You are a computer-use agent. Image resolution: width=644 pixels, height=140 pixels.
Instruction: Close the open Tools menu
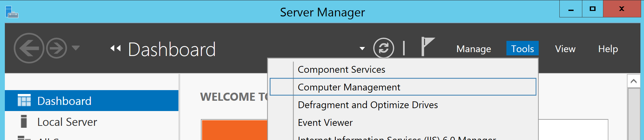(x=522, y=49)
